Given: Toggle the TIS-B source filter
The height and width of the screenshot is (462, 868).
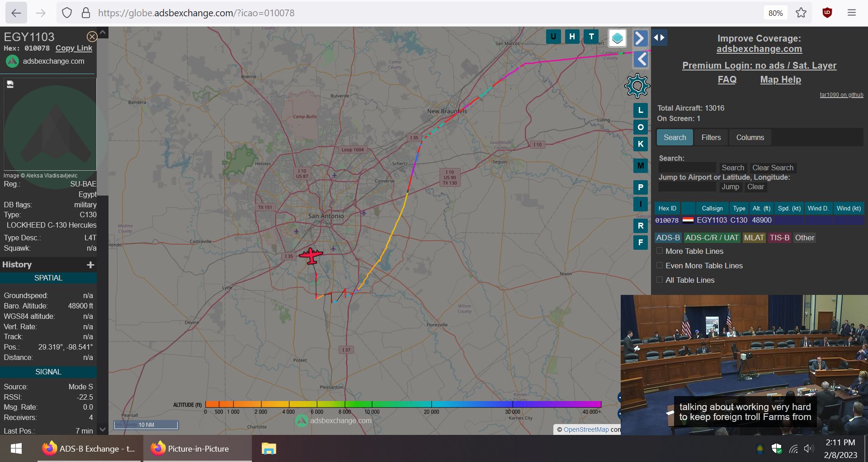Looking at the screenshot, I should [x=779, y=238].
